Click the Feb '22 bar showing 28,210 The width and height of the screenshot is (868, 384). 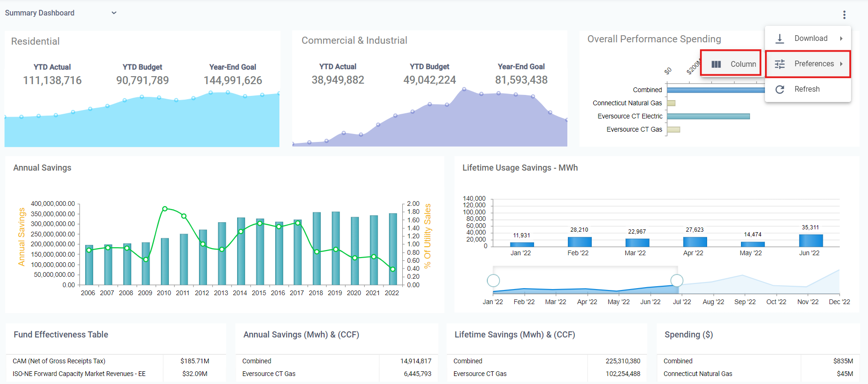coord(579,242)
